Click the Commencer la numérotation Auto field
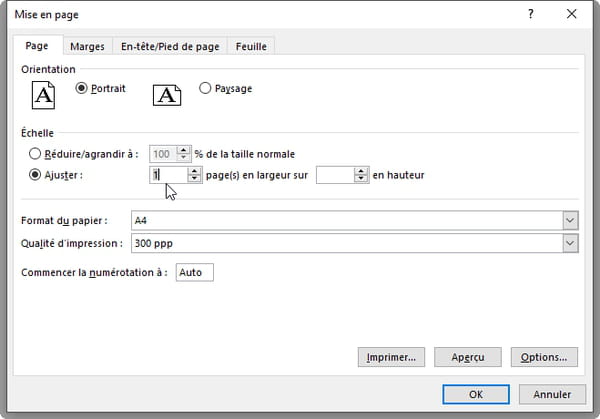The image size is (600, 419). click(x=195, y=272)
